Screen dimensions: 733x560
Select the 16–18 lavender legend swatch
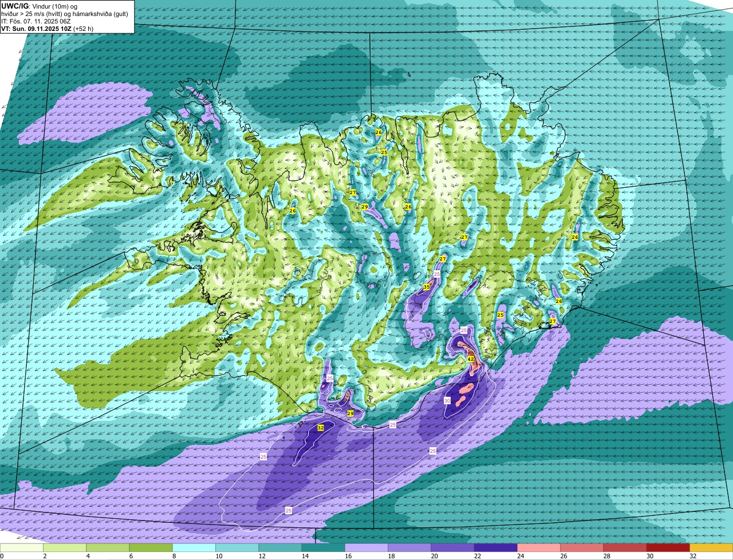pyautogui.click(x=366, y=548)
